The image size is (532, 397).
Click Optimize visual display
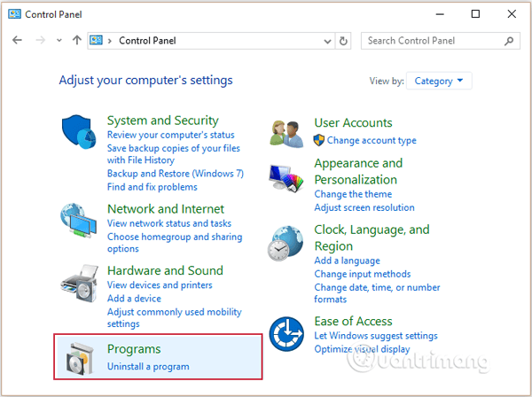click(x=362, y=349)
